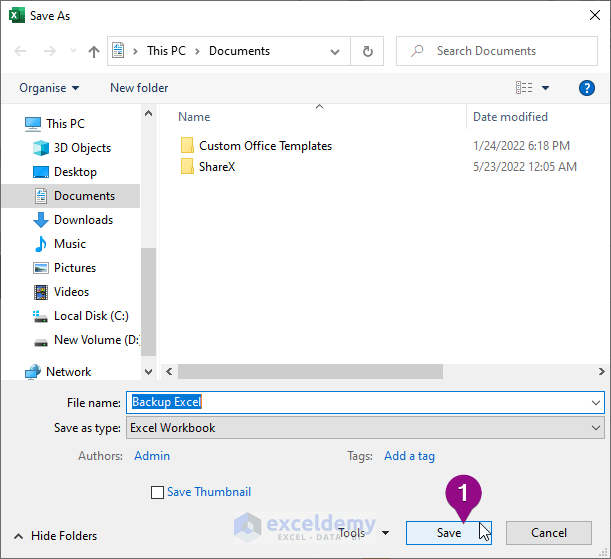Go up one folder level
This screenshot has height=559, width=611.
[94, 51]
